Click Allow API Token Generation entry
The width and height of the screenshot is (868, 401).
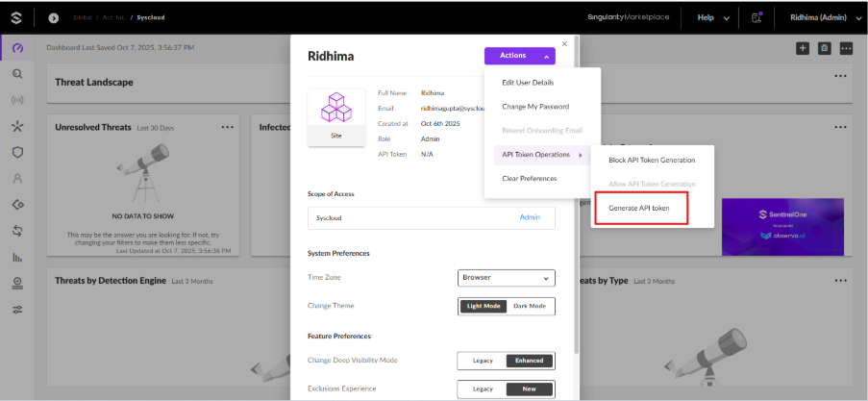tap(652, 184)
